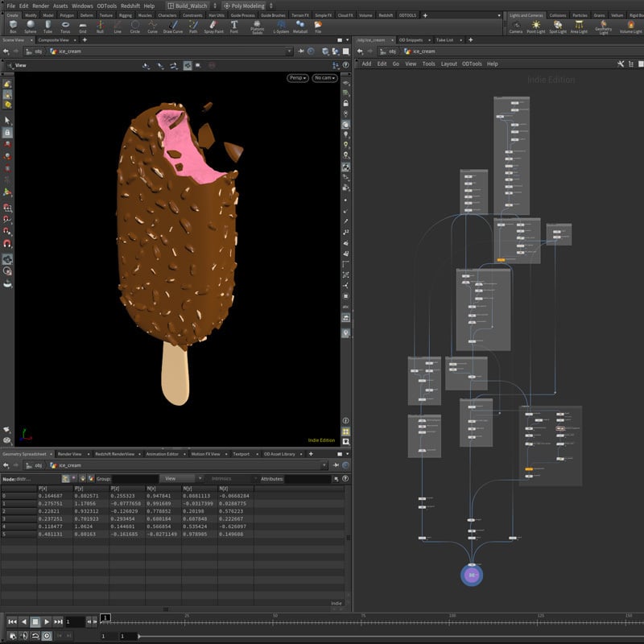Click the network editor back arrow

click(360, 52)
